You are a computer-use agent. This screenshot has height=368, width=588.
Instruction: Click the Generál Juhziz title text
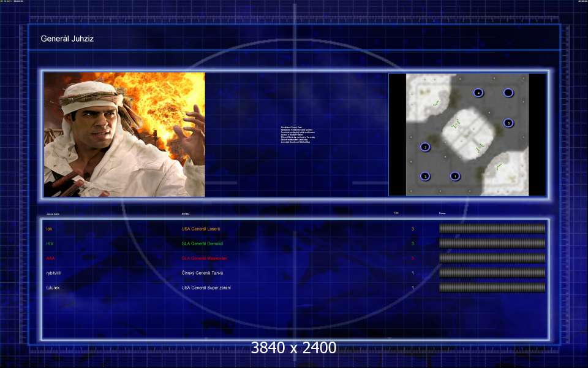click(67, 38)
